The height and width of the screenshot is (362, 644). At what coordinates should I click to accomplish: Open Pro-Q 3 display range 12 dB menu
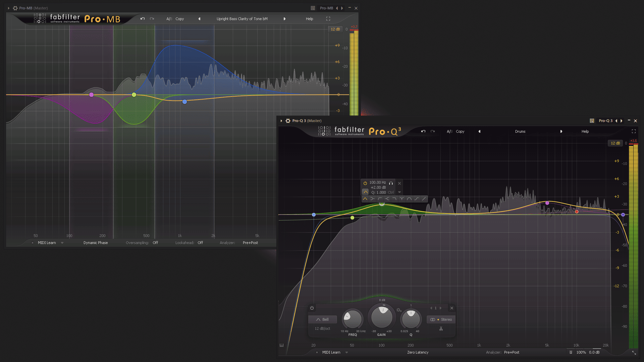[615, 143]
